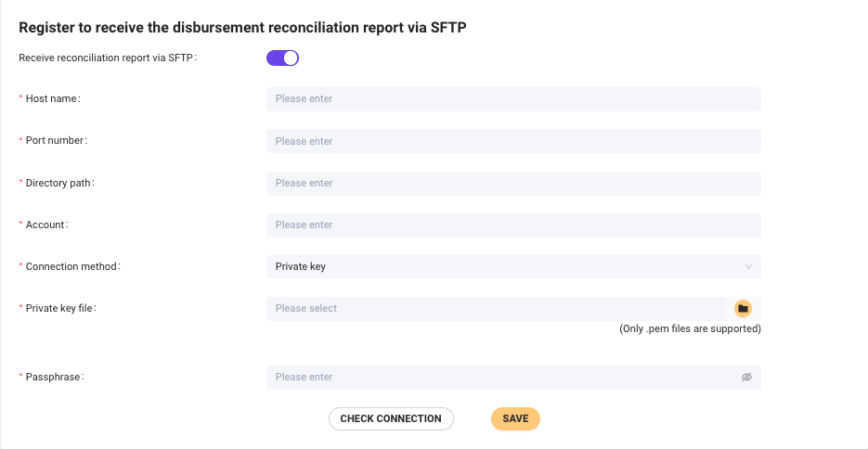Disable the receive report via SFTP switch
868x449 pixels.
[x=282, y=58]
